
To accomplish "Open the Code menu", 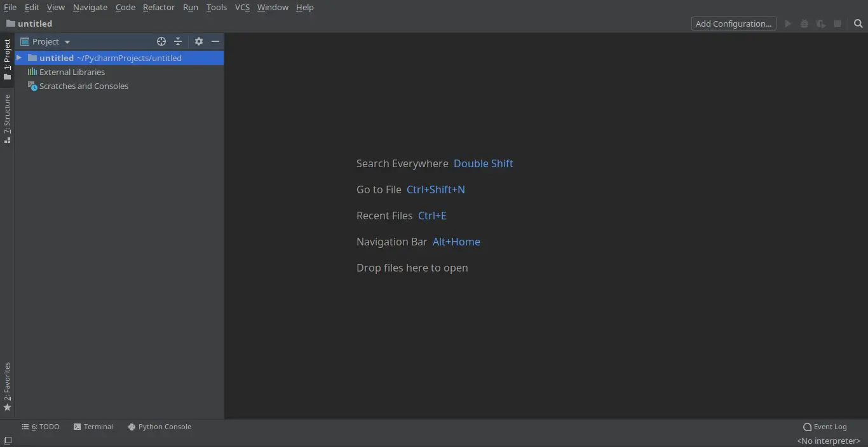I will coord(125,7).
